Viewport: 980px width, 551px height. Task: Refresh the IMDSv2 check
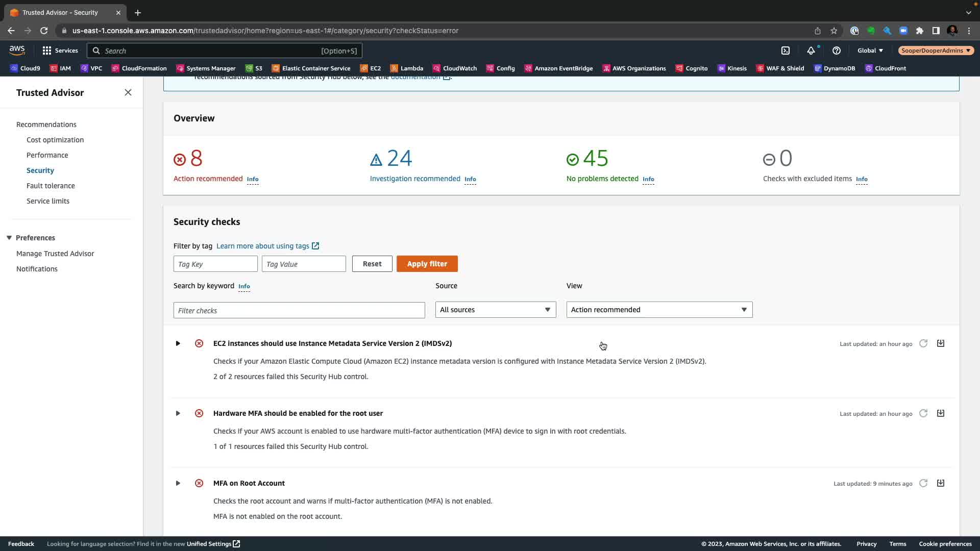[x=923, y=343]
